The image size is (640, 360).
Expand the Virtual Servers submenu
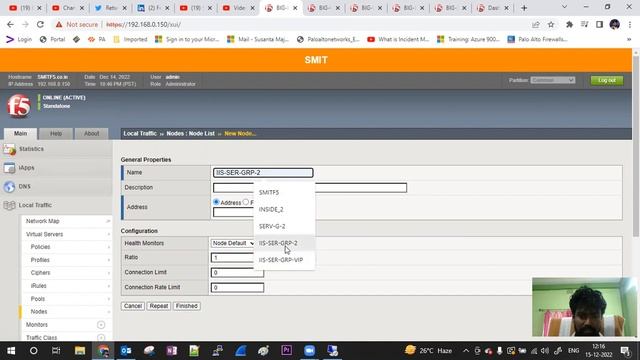[x=109, y=234]
